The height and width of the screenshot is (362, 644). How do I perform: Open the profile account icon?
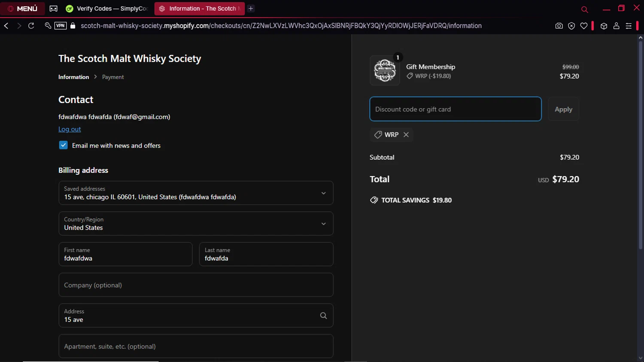(x=616, y=26)
